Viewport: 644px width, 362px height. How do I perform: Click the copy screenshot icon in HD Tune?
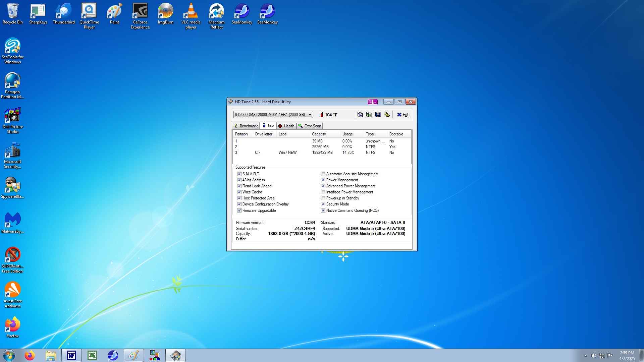pyautogui.click(x=369, y=115)
